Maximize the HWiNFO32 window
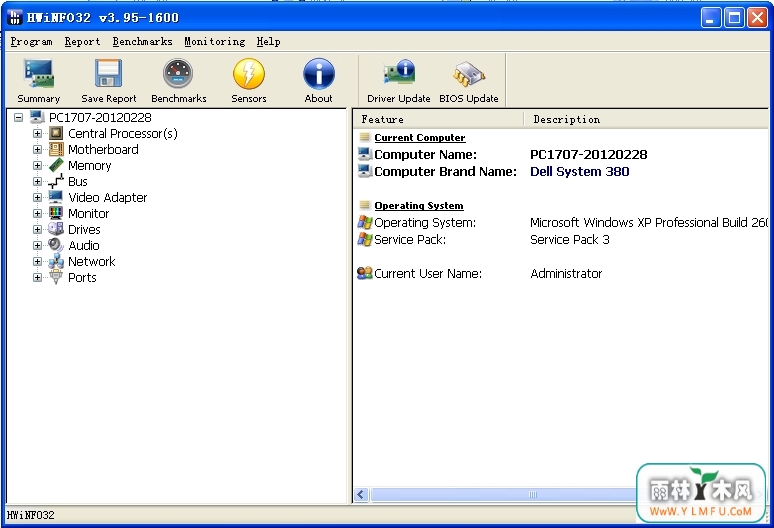 tap(734, 18)
